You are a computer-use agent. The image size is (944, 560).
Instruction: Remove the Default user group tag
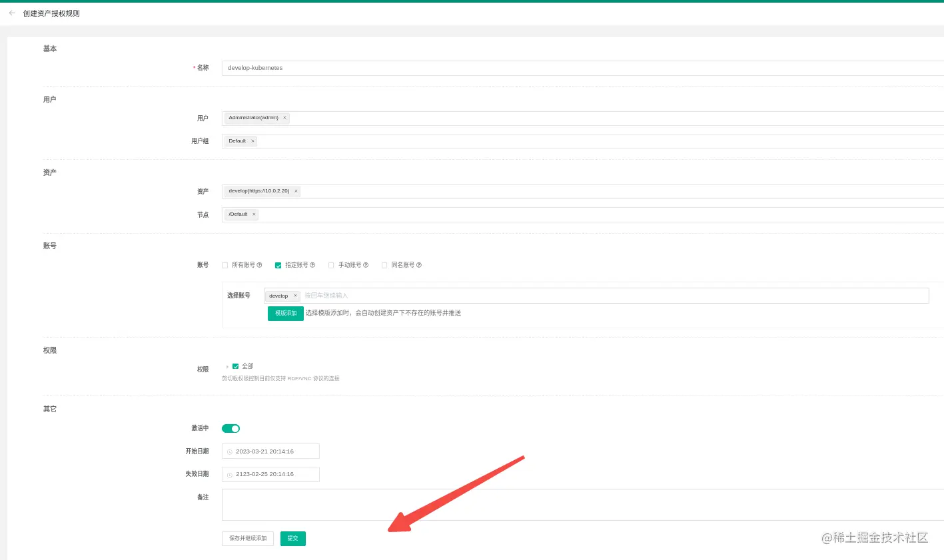point(252,141)
